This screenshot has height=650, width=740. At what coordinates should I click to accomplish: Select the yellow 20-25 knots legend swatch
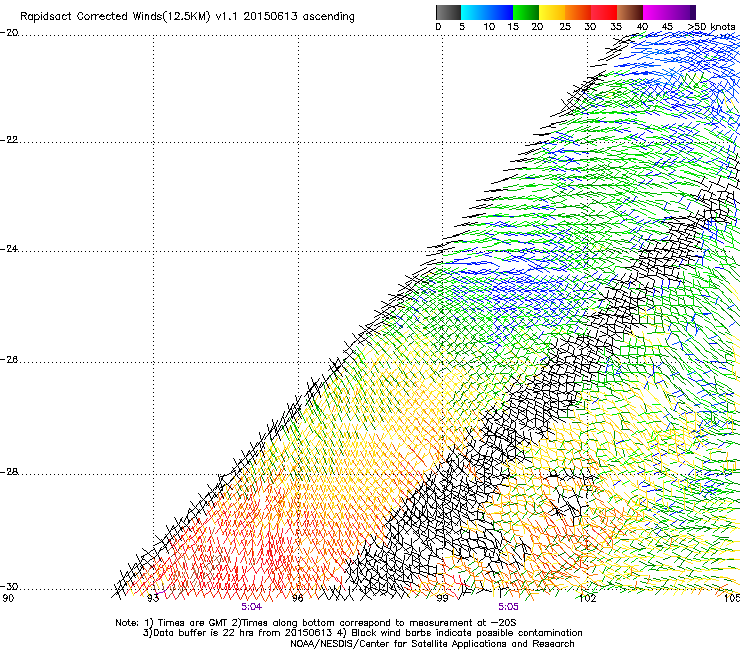(x=552, y=12)
